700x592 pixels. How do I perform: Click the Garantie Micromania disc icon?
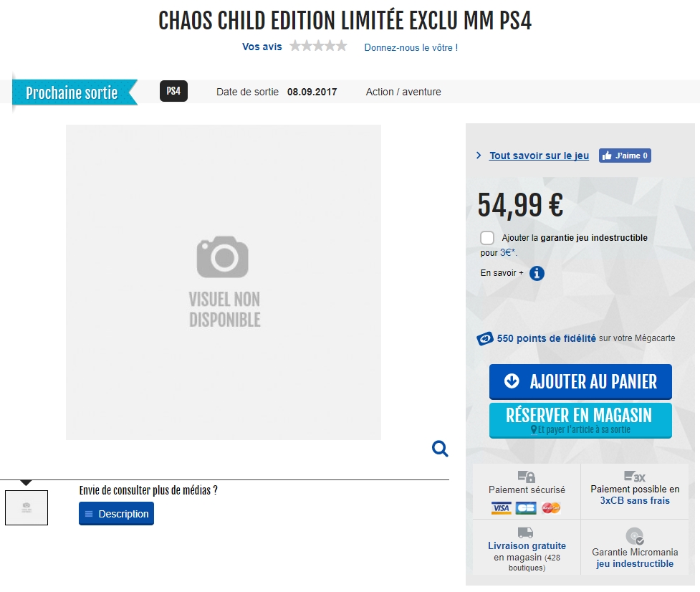[x=634, y=536]
